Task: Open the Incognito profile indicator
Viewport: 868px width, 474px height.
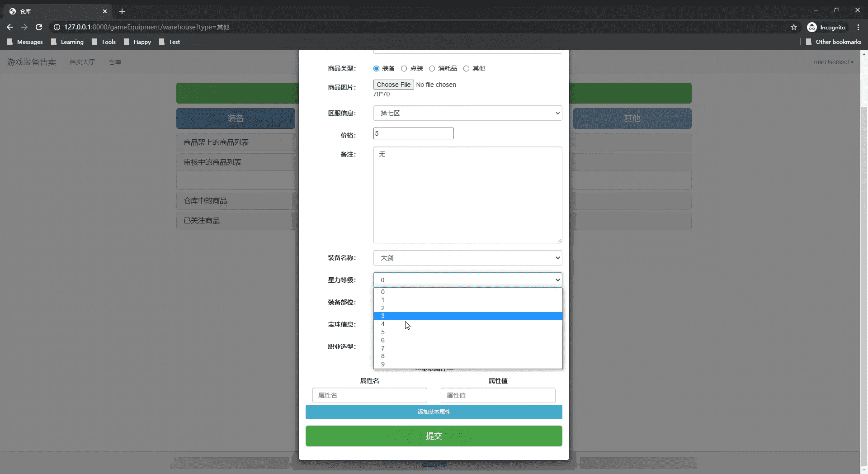Action: click(826, 27)
